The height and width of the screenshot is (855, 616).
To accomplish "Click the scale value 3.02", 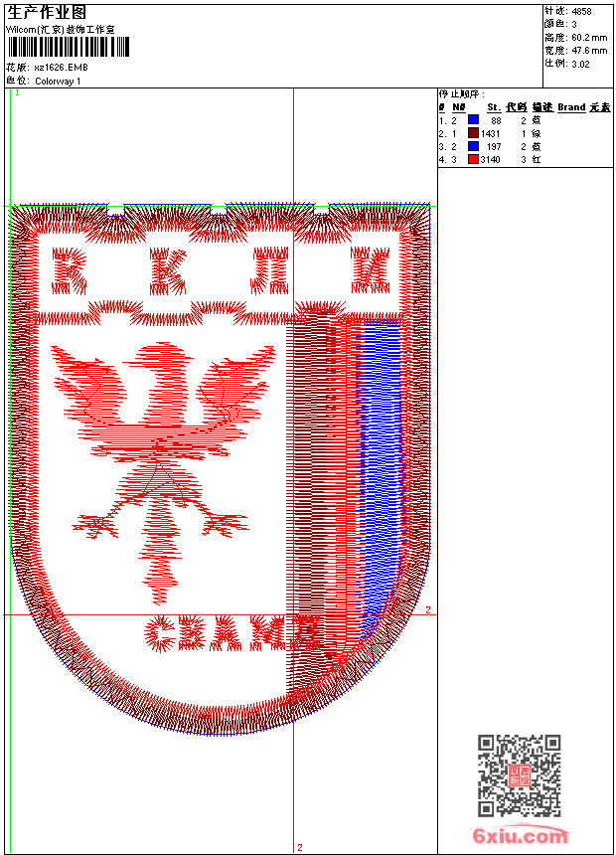I will click(580, 64).
